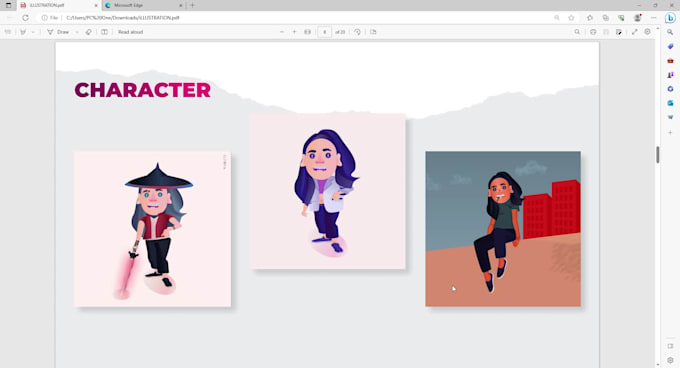Switch to the Microsoft Edge tab
This screenshot has height=368, width=680.
(x=143, y=5)
